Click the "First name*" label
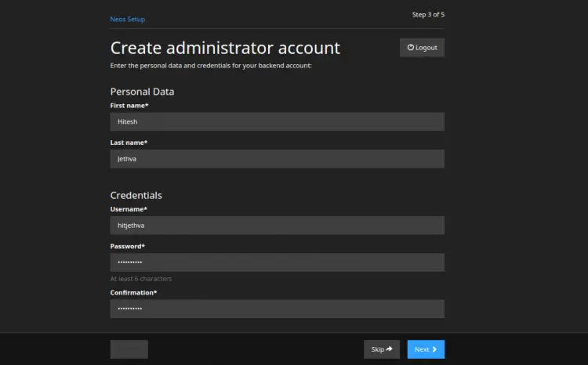Screen dimensions: 588x365 [x=129, y=105]
